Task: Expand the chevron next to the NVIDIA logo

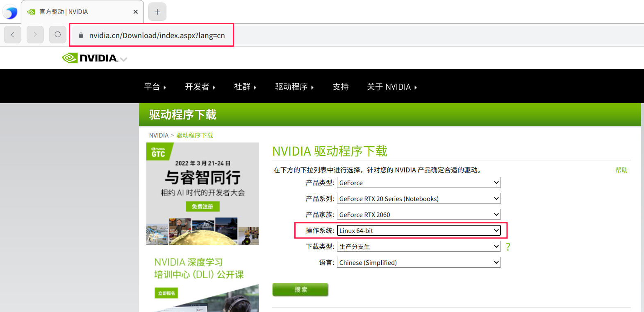Action: (124, 59)
